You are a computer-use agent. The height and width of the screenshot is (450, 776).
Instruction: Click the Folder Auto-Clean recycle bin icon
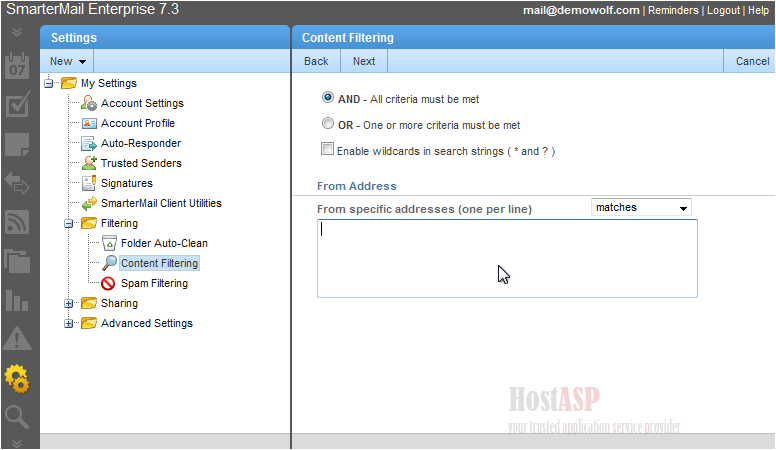click(x=109, y=243)
